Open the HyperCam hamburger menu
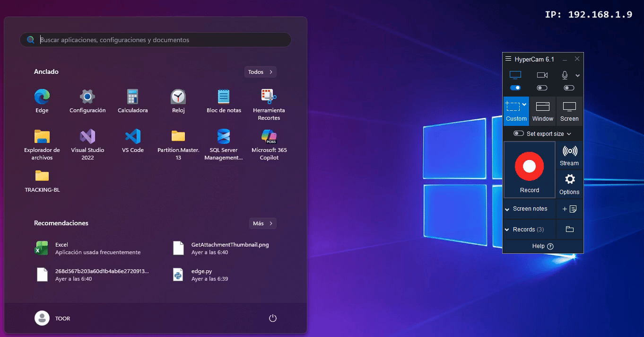The width and height of the screenshot is (644, 337). (x=508, y=59)
